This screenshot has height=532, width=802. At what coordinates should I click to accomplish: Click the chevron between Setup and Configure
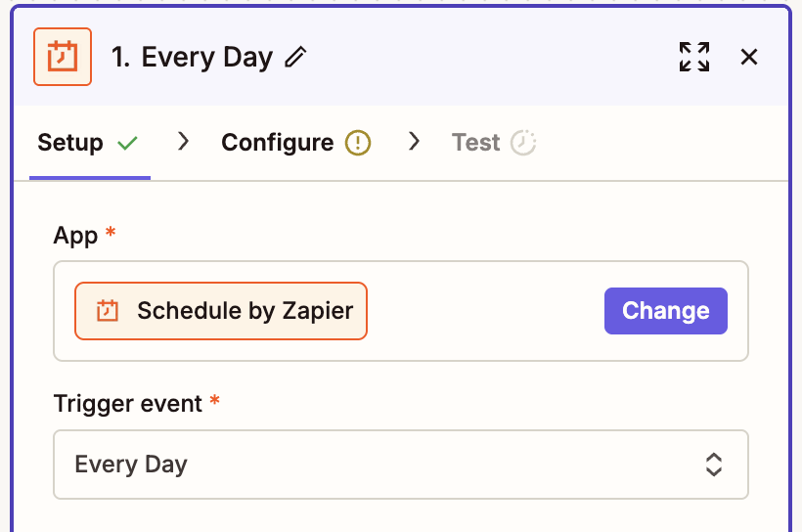[182, 142]
